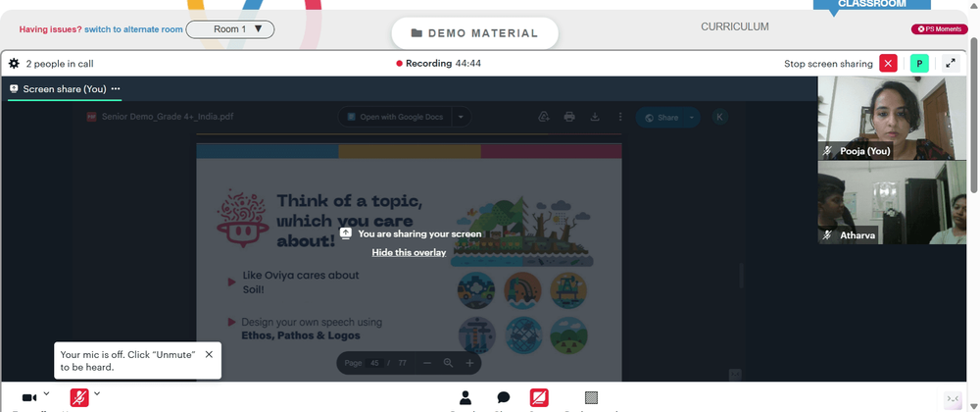Image resolution: width=980 pixels, height=412 pixels.
Task: Expand microphone options chevron
Action: coord(97,393)
